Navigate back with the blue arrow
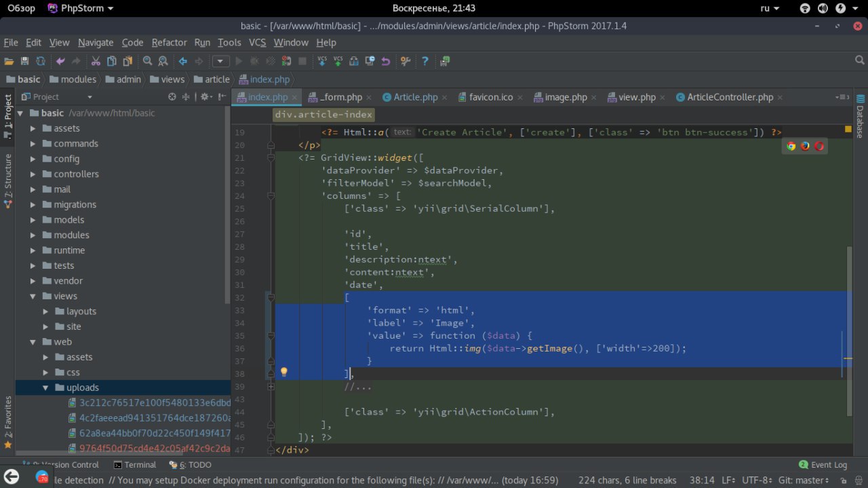 pyautogui.click(x=182, y=61)
